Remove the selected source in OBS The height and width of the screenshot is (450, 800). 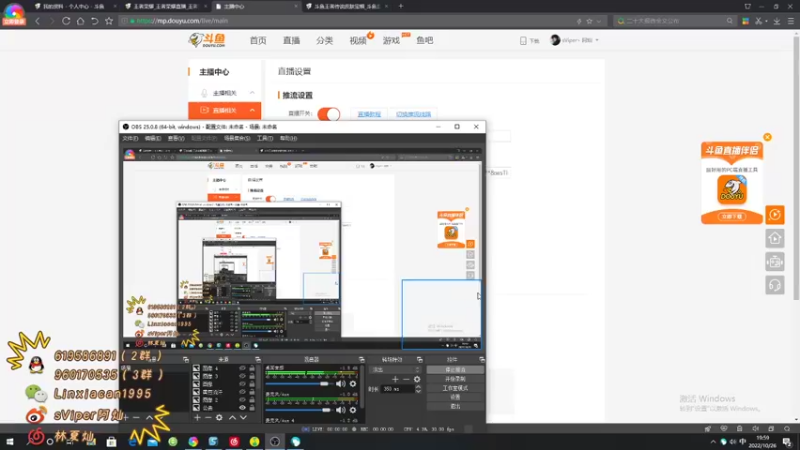tap(208, 417)
